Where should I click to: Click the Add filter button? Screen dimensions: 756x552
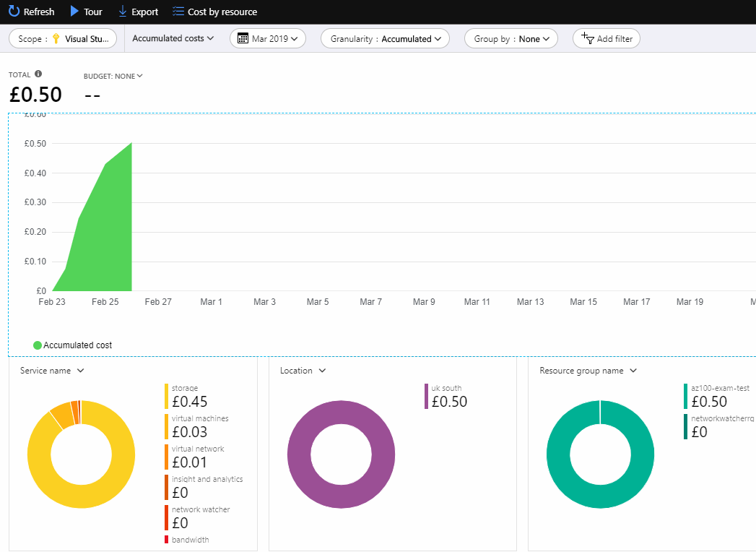click(x=606, y=39)
